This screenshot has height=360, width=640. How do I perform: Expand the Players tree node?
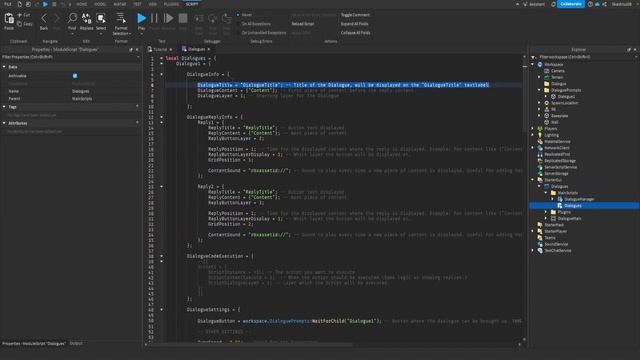(x=533, y=129)
